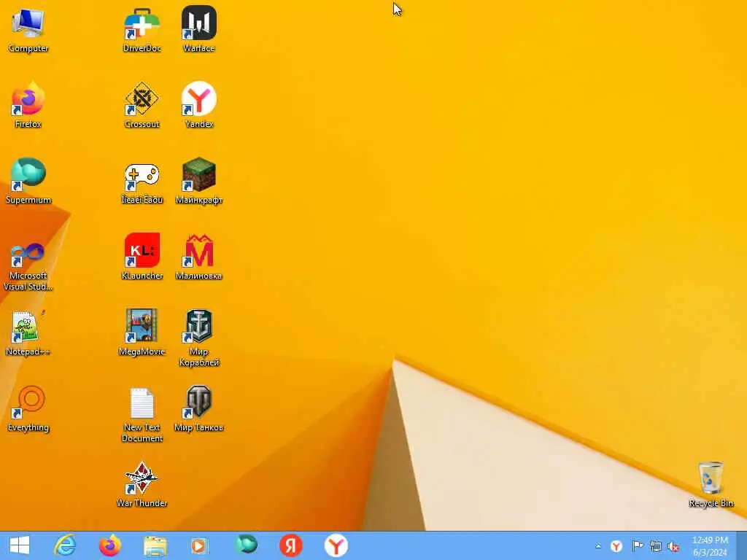Select the Microsoft Visual Studio shortcut
Image resolution: width=747 pixels, height=560 pixels.
click(28, 267)
